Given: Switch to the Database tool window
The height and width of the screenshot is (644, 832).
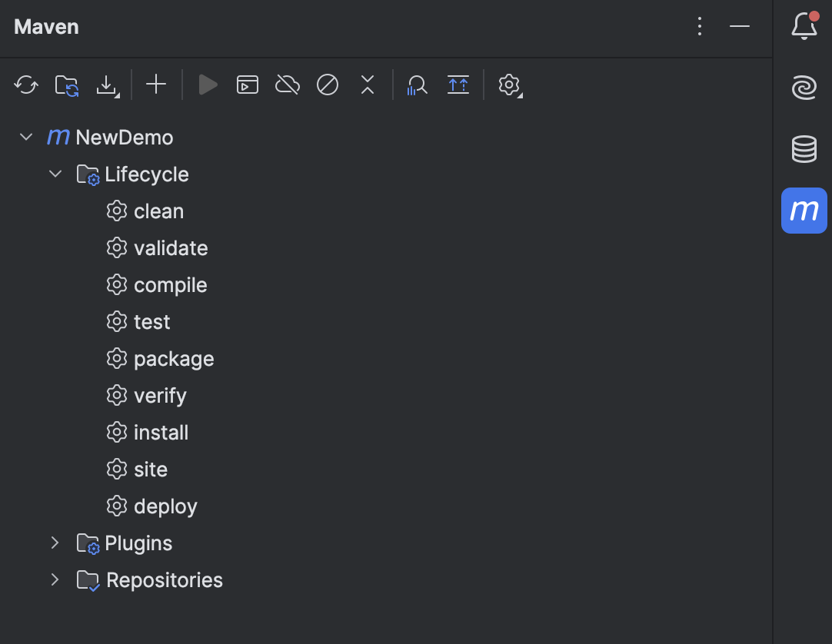Looking at the screenshot, I should (x=804, y=149).
